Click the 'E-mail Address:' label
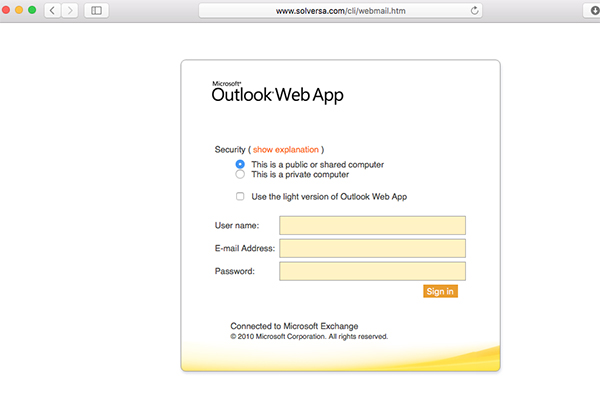Viewport: 600px width, 420px height. coord(245,248)
